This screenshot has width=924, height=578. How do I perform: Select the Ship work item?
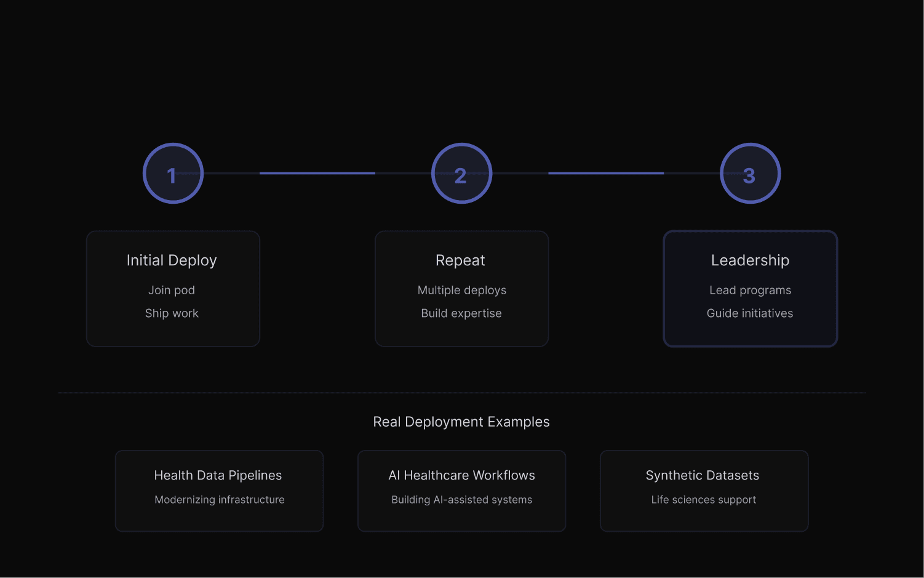[172, 313]
